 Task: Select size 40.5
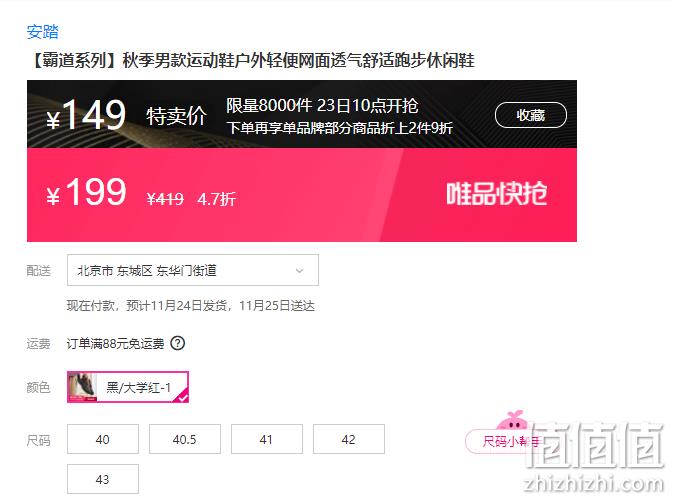[185, 439]
